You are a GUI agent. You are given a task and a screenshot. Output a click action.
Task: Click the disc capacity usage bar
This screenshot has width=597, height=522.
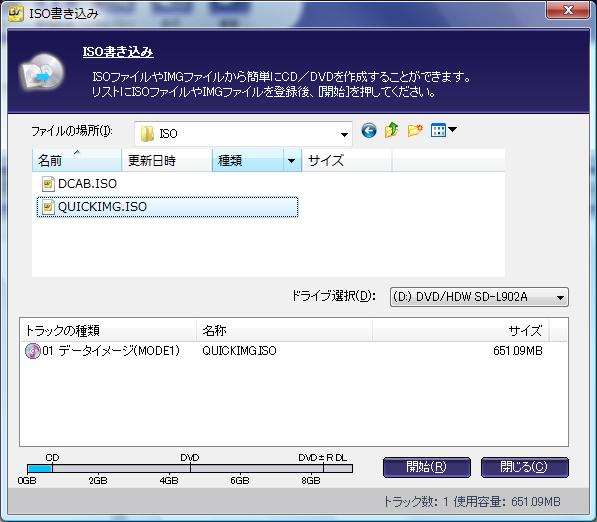click(x=190, y=468)
